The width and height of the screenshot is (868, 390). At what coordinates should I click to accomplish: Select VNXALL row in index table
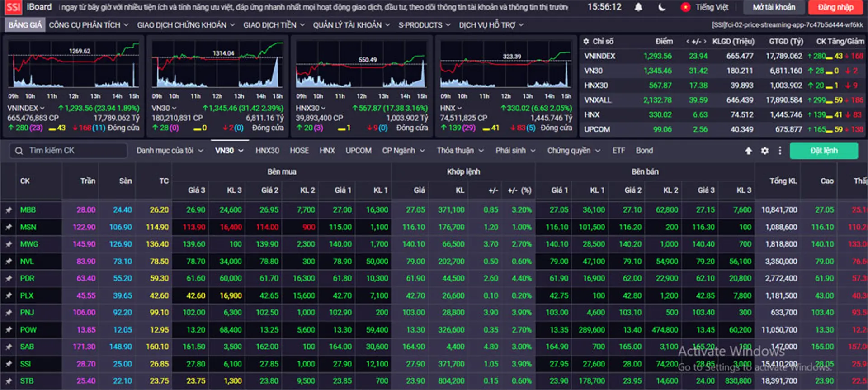(723, 100)
